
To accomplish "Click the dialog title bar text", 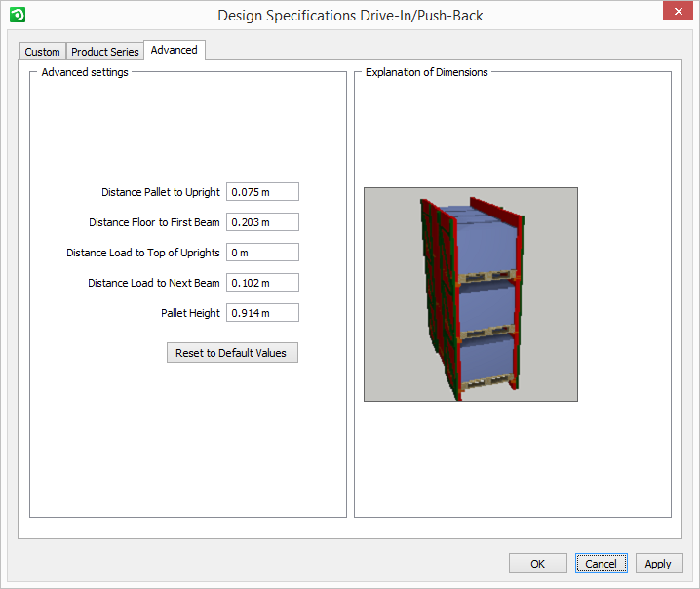I will (350, 16).
